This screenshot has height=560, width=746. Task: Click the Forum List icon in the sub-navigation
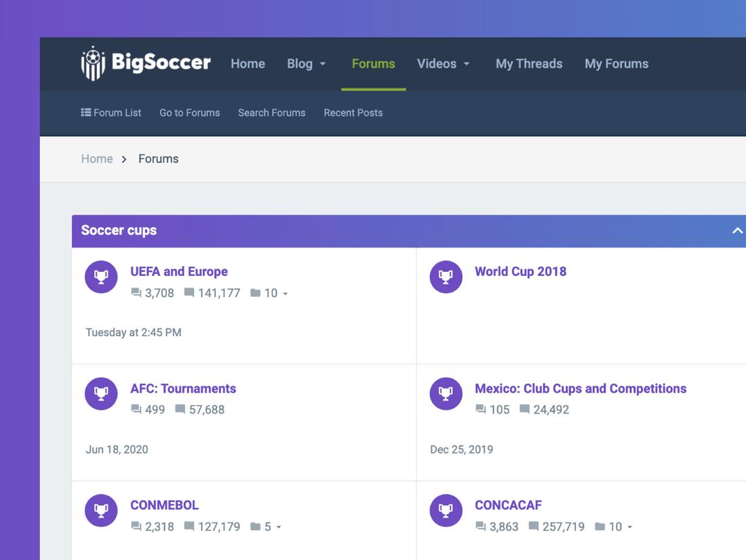tap(85, 113)
